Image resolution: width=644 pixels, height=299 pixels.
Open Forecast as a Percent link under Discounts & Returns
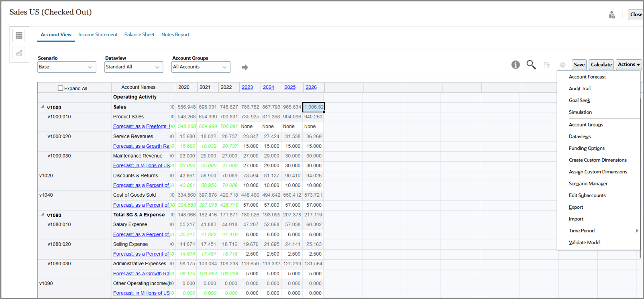[141, 185]
